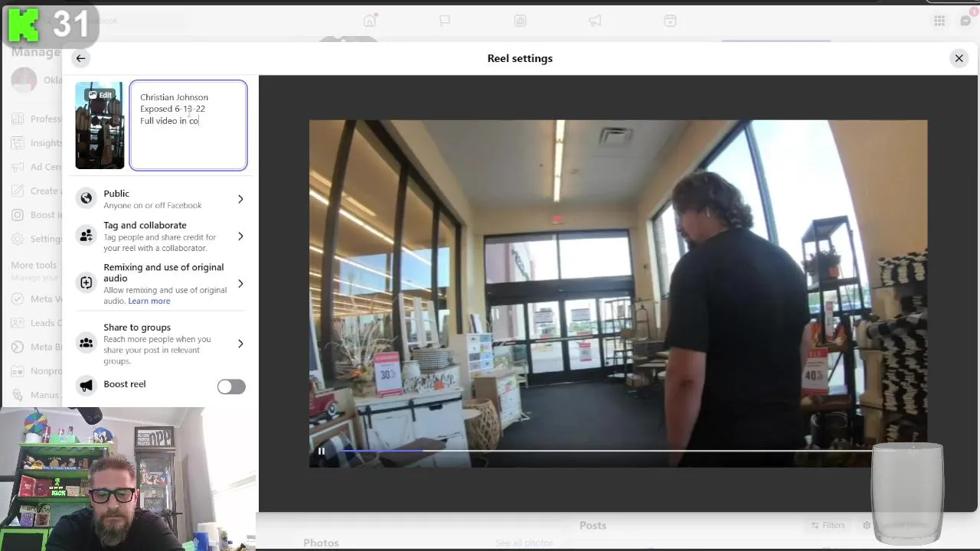The image size is (980, 551).
Task: Click the Posts heading on background page
Action: [593, 526]
